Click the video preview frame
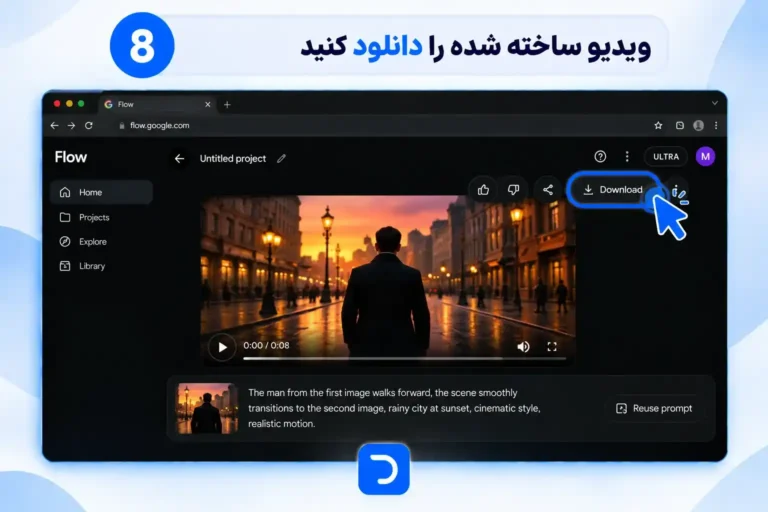Viewport: 768px width, 512px height. click(388, 279)
